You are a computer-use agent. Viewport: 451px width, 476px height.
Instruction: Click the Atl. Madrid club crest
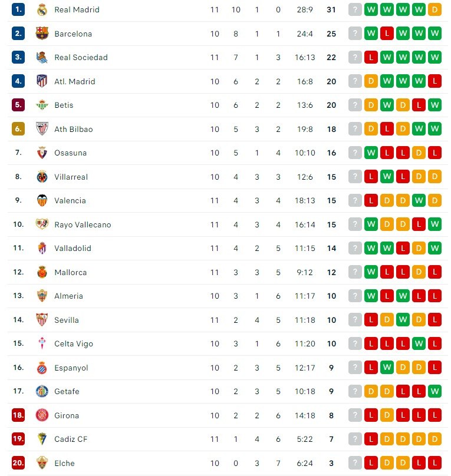pyautogui.click(x=42, y=81)
